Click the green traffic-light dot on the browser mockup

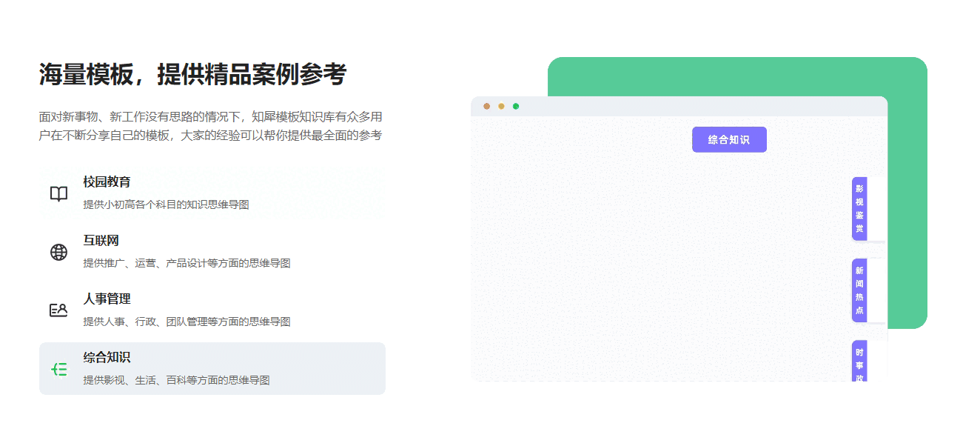(515, 107)
